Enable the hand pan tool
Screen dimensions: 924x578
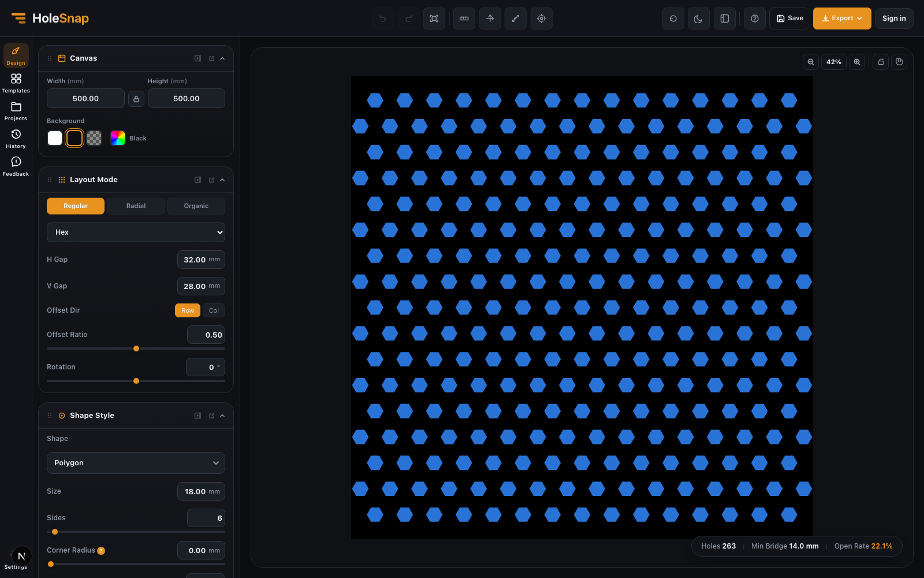click(x=899, y=62)
